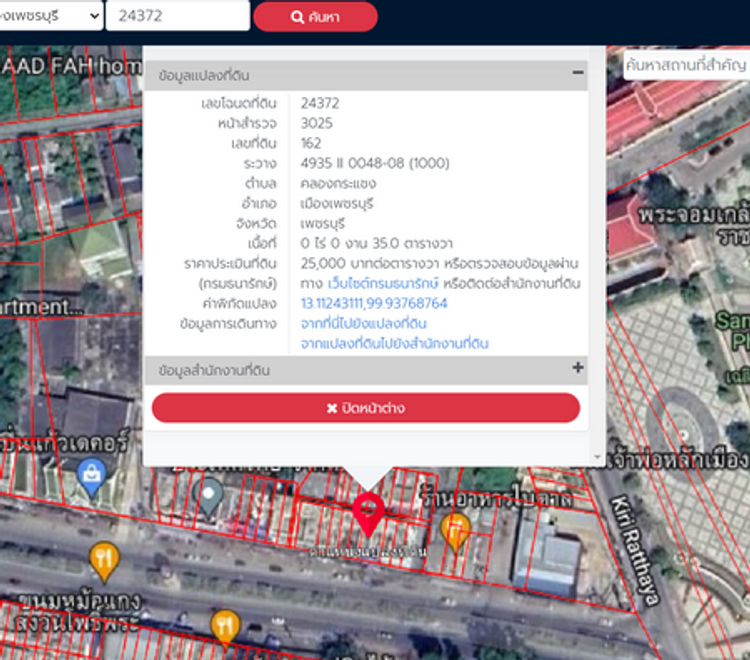Viewport: 750px width, 660px height.
Task: Open the province dropdown showing เพชรบุรี
Action: [50, 16]
